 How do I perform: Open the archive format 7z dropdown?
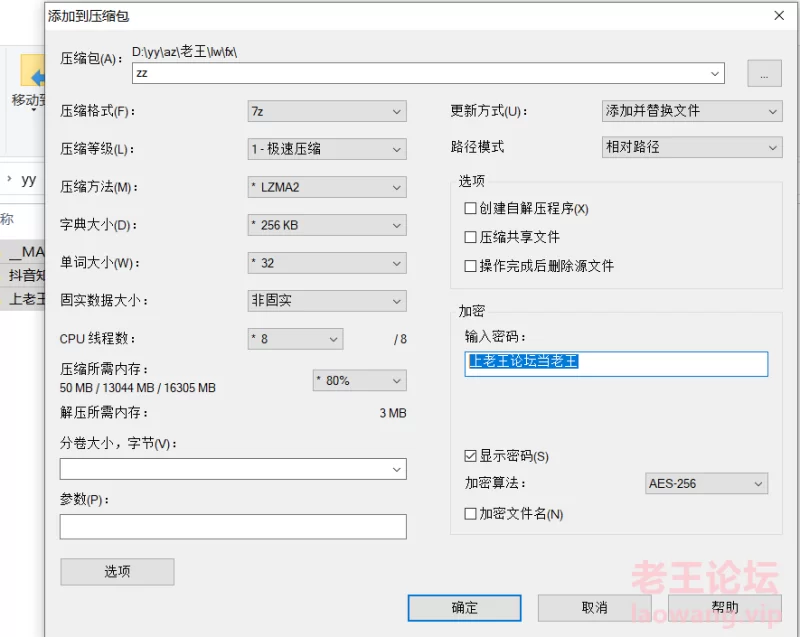point(327,111)
